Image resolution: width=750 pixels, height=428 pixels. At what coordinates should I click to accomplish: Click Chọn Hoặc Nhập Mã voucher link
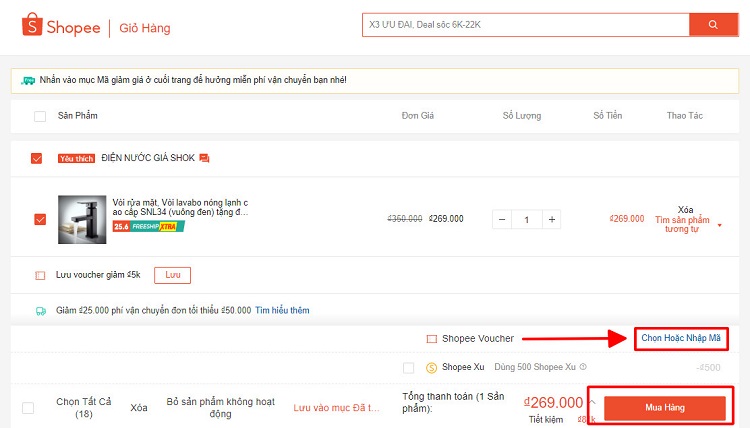click(x=680, y=338)
